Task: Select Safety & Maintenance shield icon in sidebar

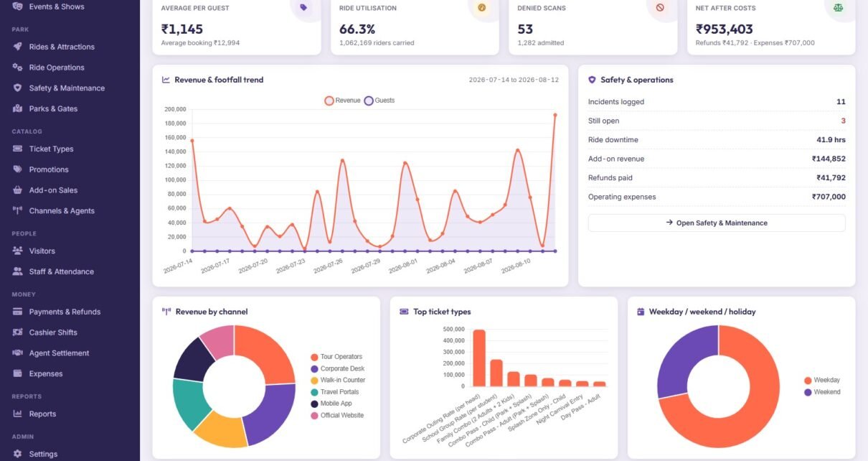Action: click(17, 88)
